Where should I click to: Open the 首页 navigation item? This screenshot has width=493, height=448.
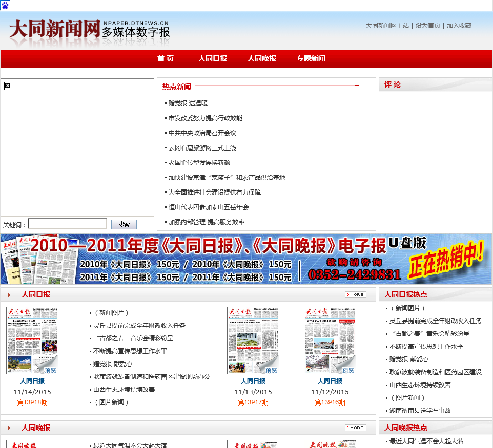tap(166, 58)
